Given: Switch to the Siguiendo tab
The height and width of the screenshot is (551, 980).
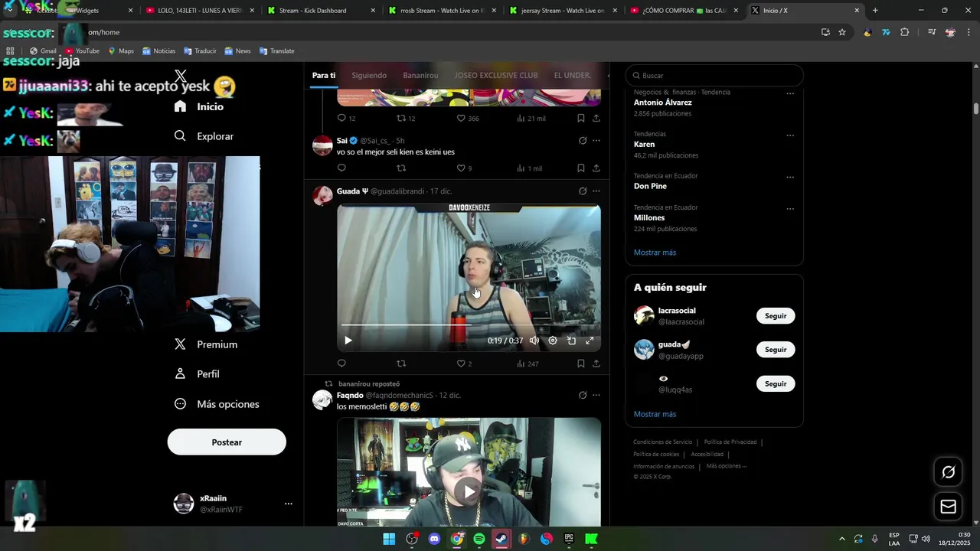Looking at the screenshot, I should pos(369,76).
